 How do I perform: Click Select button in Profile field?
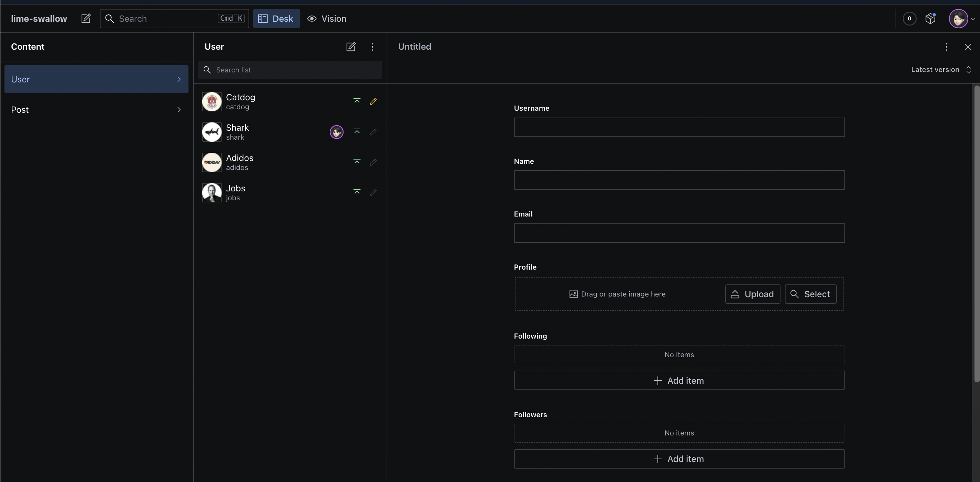point(810,294)
